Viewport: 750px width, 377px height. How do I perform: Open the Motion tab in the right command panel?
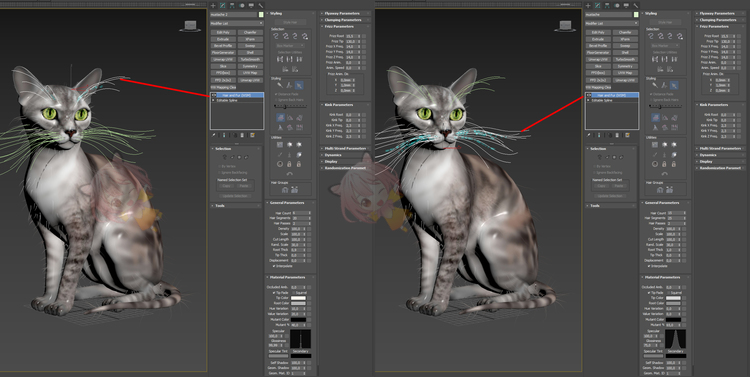pyautogui.click(x=617, y=5)
